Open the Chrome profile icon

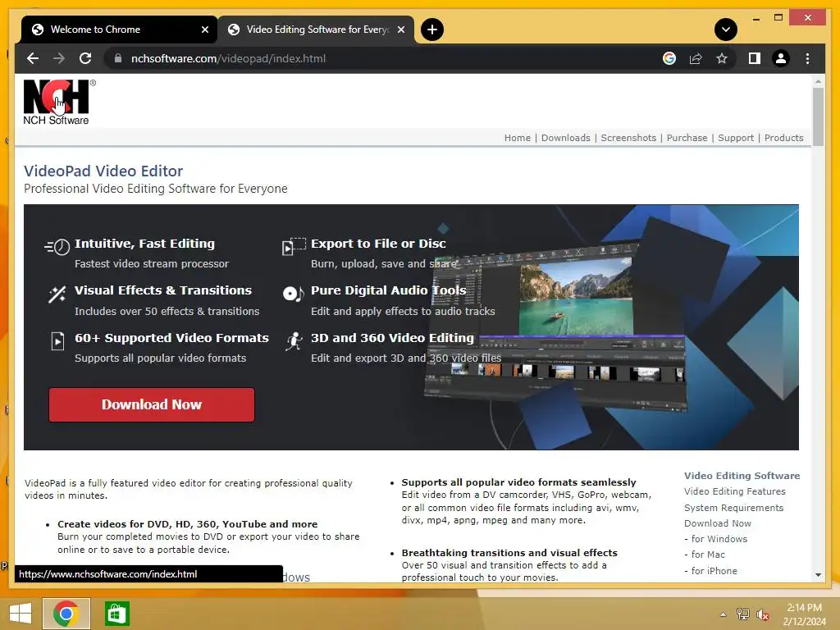pos(781,58)
